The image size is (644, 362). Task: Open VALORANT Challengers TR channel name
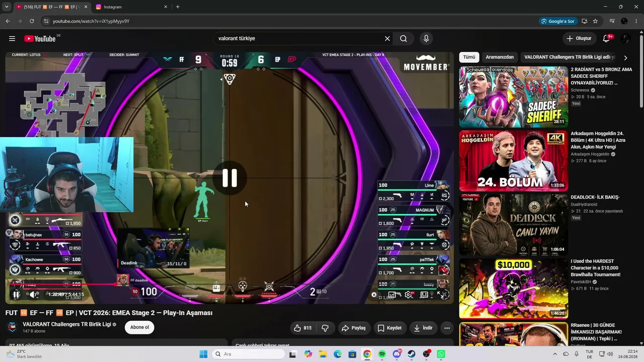67,324
